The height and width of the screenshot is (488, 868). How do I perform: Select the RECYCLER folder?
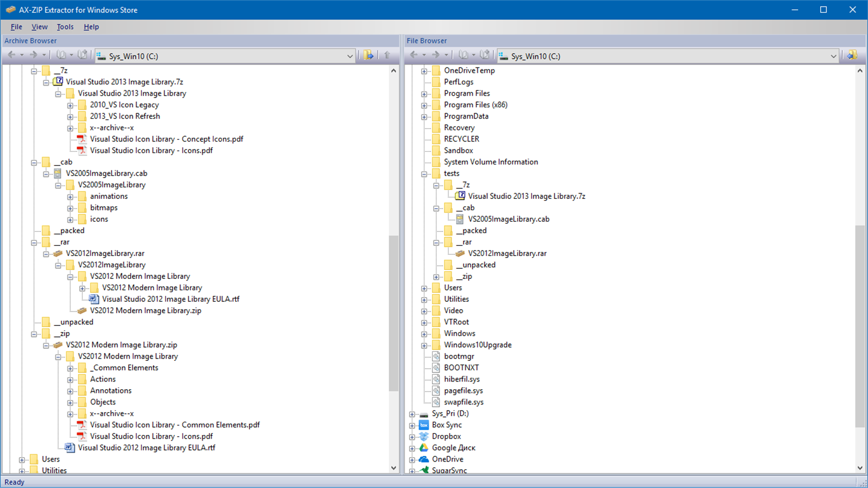[461, 139]
